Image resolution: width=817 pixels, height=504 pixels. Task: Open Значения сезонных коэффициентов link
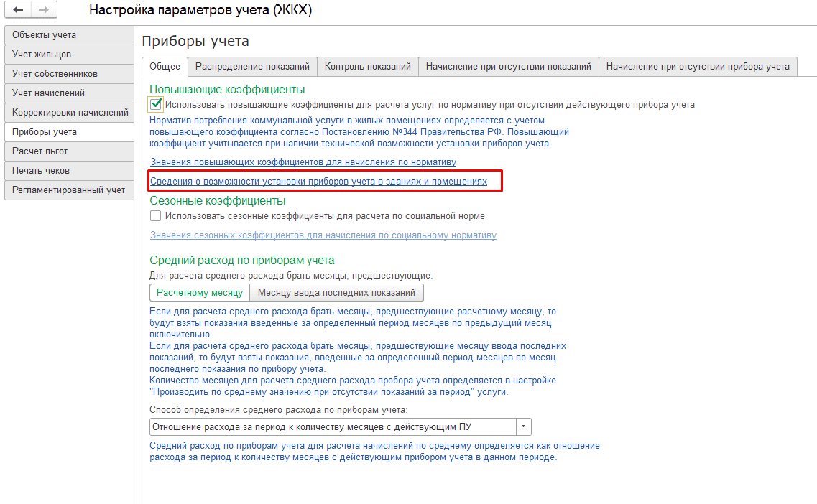click(x=323, y=235)
